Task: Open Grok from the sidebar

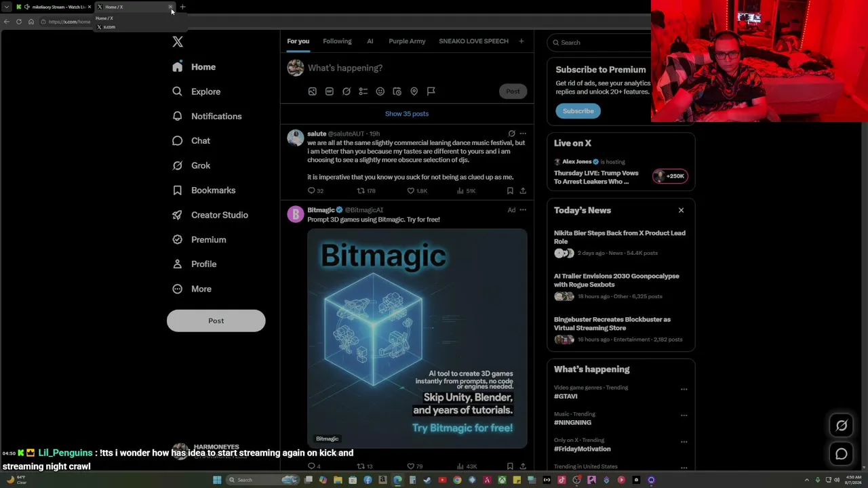Action: pos(191,165)
